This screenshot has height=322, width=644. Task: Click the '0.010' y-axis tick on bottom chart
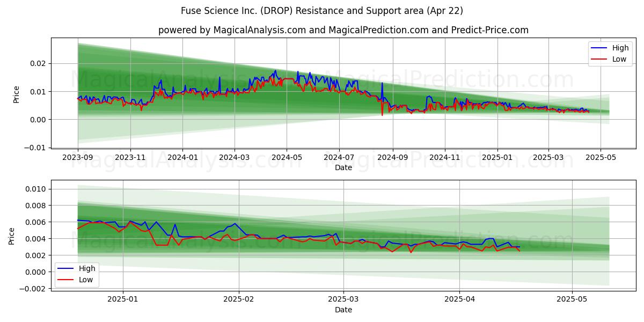(x=37, y=189)
